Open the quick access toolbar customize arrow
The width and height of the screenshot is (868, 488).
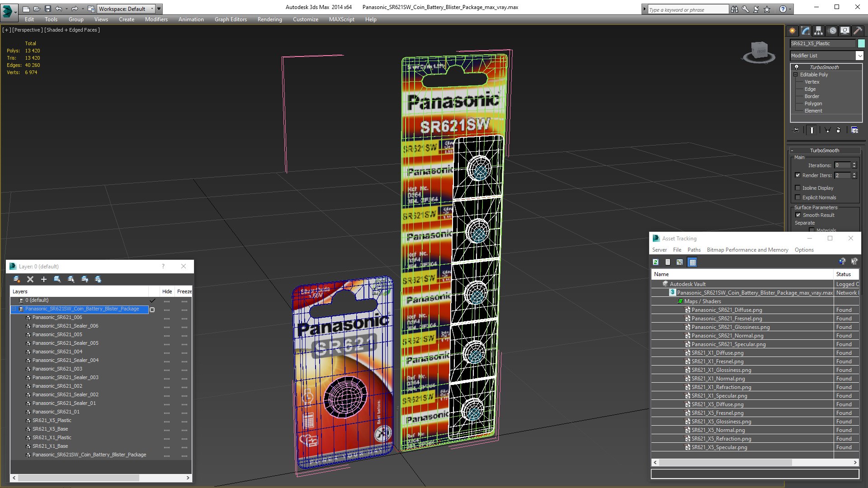pyautogui.click(x=159, y=9)
